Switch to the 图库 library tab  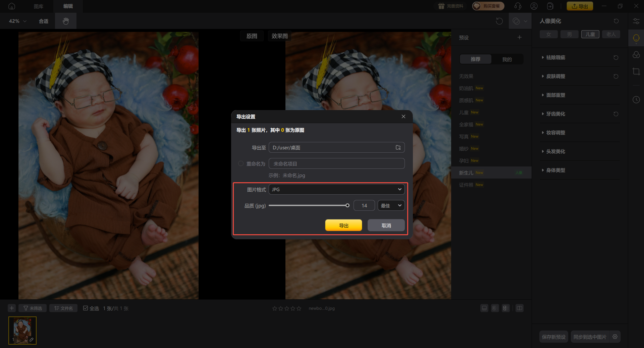(x=39, y=6)
